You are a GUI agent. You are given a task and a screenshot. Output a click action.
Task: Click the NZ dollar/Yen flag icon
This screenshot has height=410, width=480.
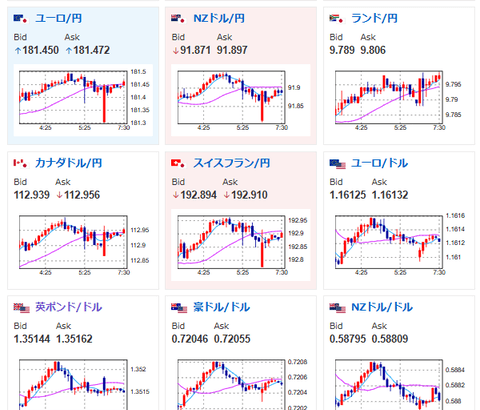click(x=178, y=18)
